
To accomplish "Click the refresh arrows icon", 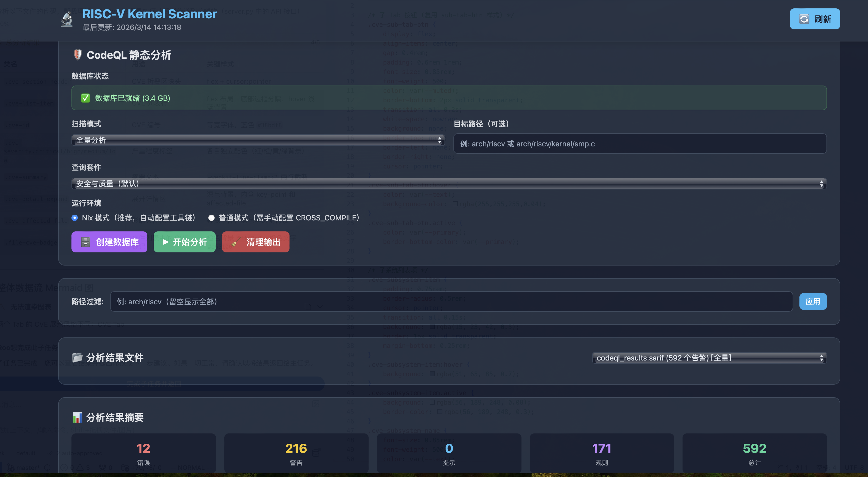I will pos(804,19).
